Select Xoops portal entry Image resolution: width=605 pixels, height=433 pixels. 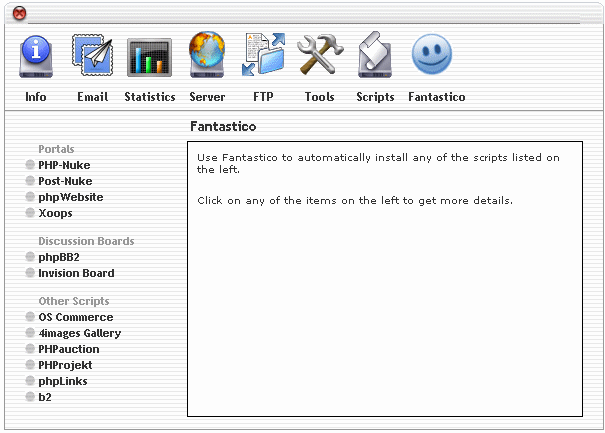point(55,213)
